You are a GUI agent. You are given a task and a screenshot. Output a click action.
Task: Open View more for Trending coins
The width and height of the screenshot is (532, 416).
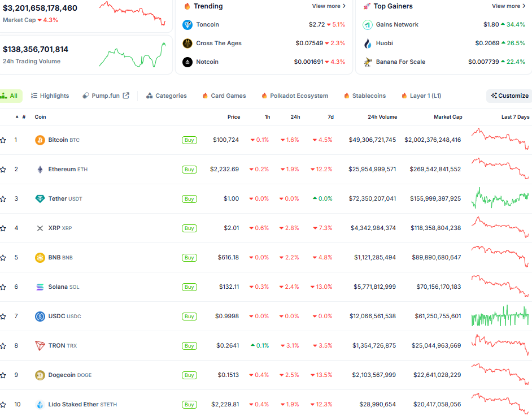[328, 6]
